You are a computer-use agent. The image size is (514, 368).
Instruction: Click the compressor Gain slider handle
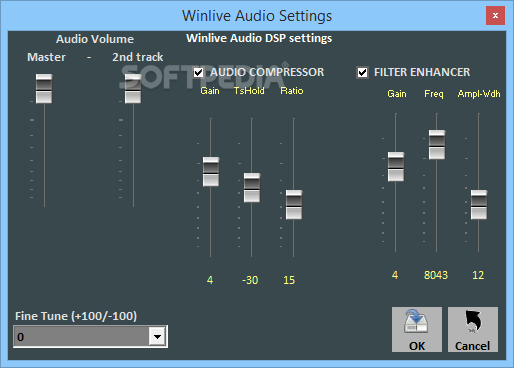(211, 171)
